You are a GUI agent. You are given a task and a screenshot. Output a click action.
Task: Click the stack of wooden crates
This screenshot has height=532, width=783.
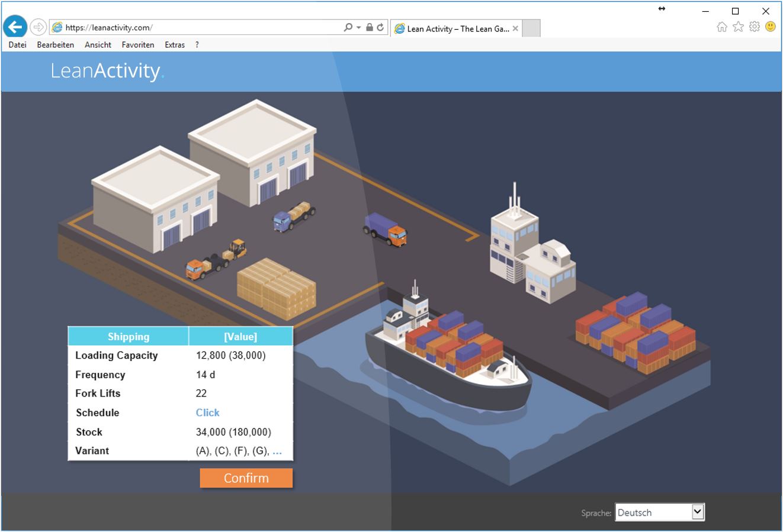click(x=277, y=289)
